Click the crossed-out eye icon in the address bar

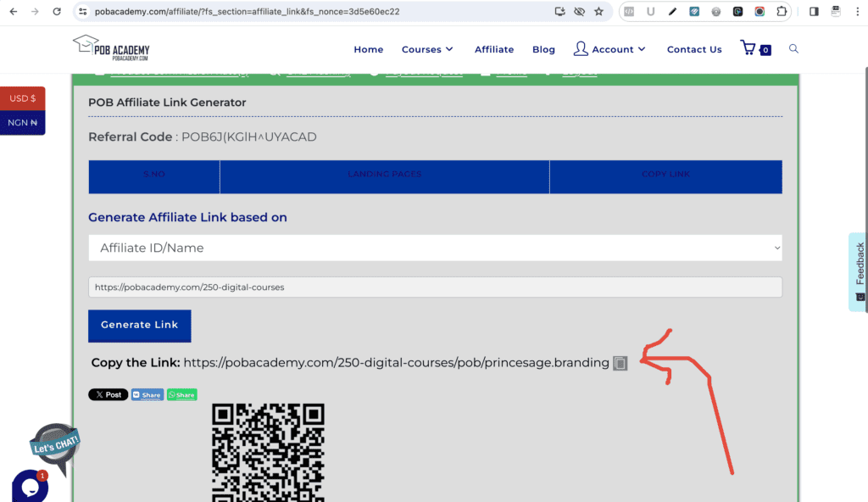click(x=579, y=11)
